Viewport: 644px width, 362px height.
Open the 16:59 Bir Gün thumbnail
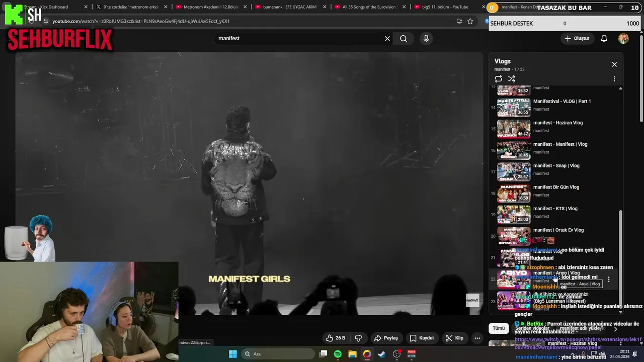pyautogui.click(x=514, y=193)
